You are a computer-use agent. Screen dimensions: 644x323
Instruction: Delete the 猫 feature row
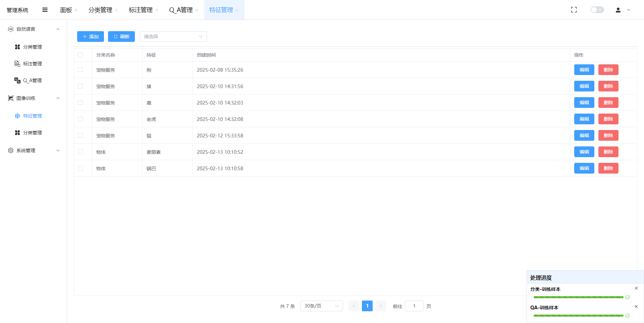[608, 135]
